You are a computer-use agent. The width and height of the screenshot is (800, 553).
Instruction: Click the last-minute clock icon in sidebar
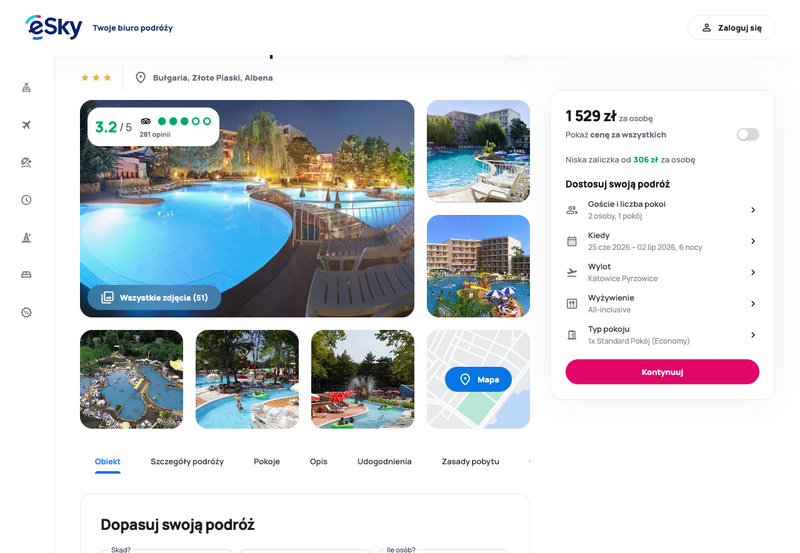coord(27,200)
